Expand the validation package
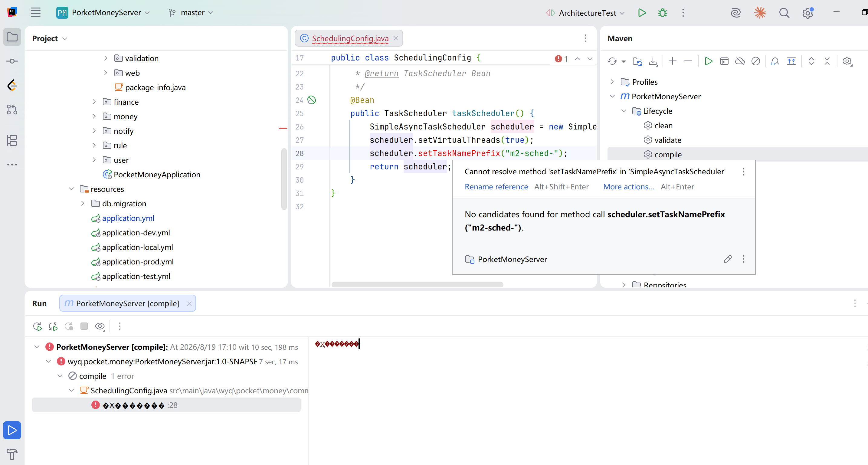Image resolution: width=868 pixels, height=465 pixels. pos(106,58)
